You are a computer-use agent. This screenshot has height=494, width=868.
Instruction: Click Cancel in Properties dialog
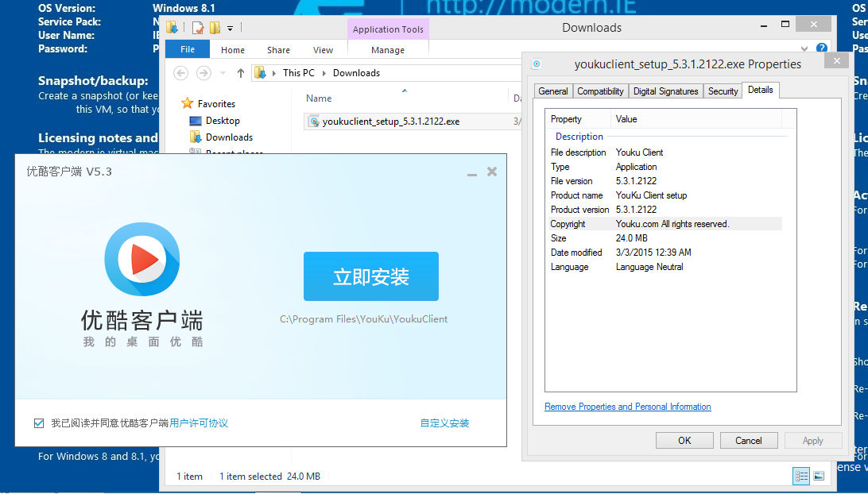749,440
